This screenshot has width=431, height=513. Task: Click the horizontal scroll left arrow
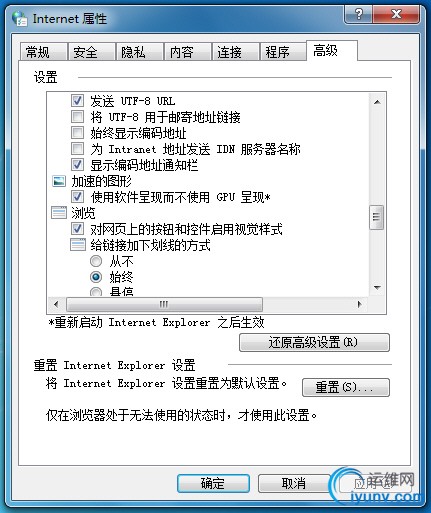pyautogui.click(x=56, y=304)
